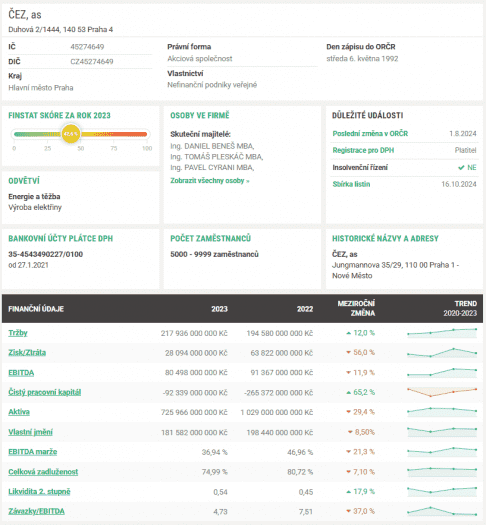Screen dimensions: 486x525
Task: Click the green check icon beside NE
Action: [x=461, y=167]
